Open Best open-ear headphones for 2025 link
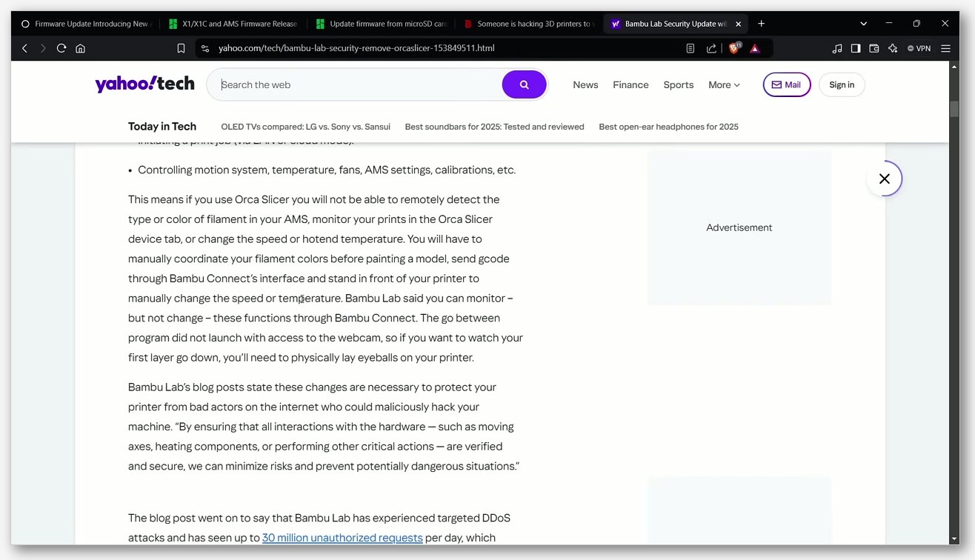This screenshot has width=975, height=560. [x=668, y=127]
